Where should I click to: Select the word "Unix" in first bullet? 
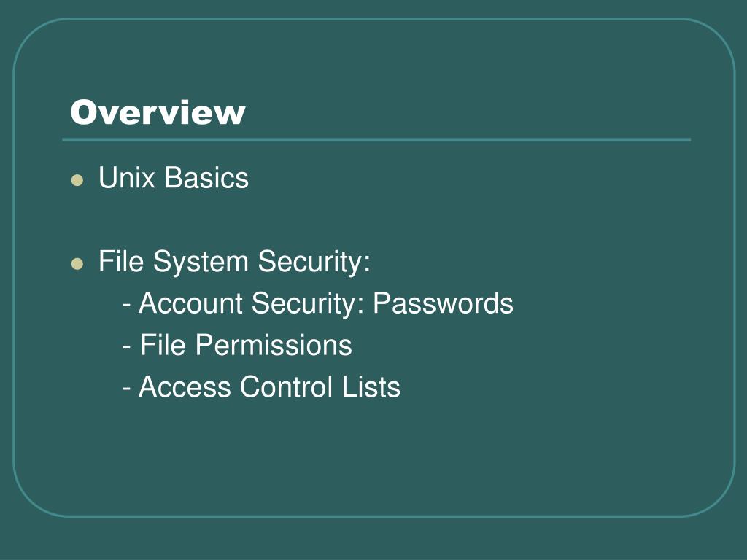(x=127, y=178)
